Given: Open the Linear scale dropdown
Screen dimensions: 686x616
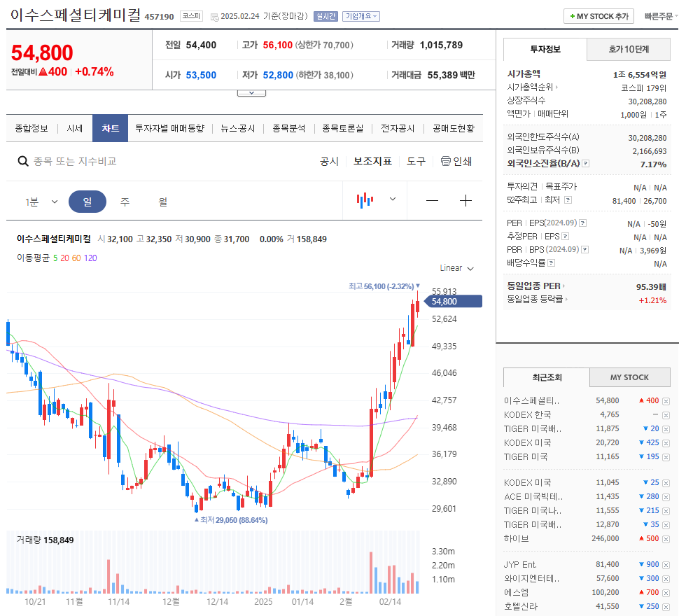Looking at the screenshot, I should 452,267.
